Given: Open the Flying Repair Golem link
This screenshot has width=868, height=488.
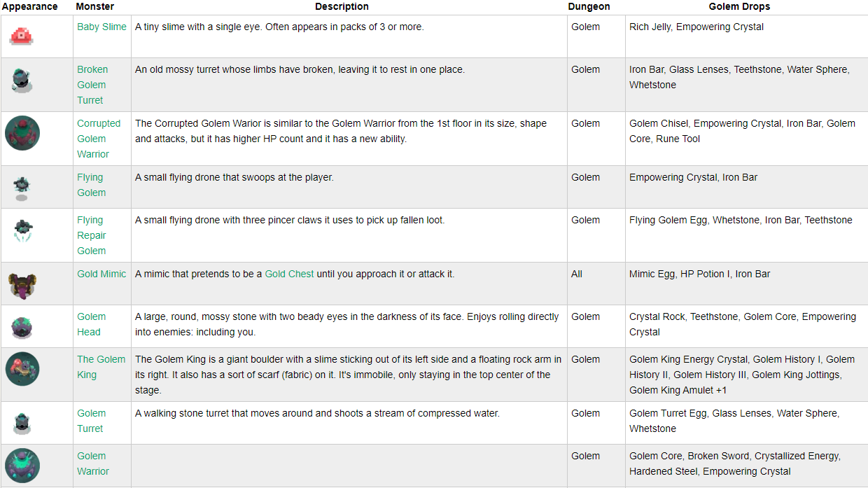Looking at the screenshot, I should 91,235.
